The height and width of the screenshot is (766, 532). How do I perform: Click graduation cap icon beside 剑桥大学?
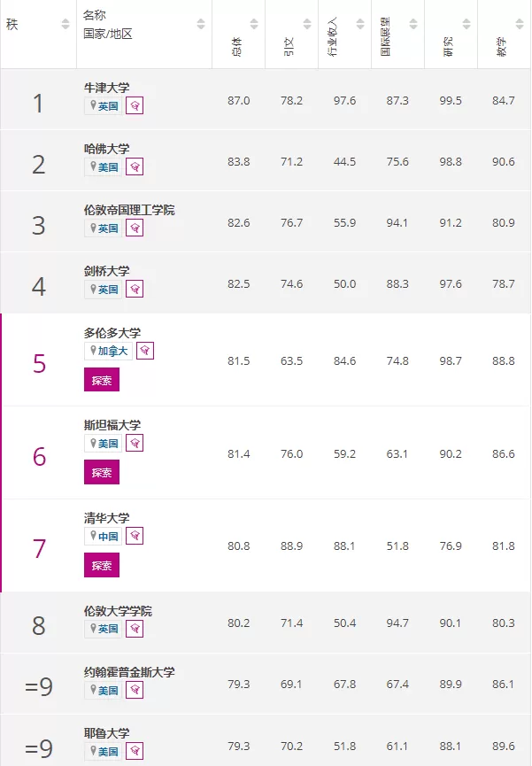135,289
